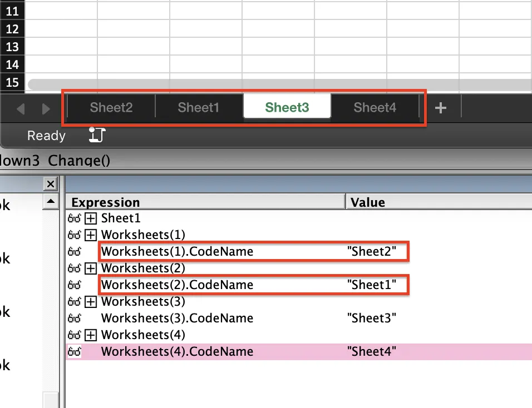Open the Sheet4 worksheet tab
Screen dimensions: 532x408
[x=375, y=108]
